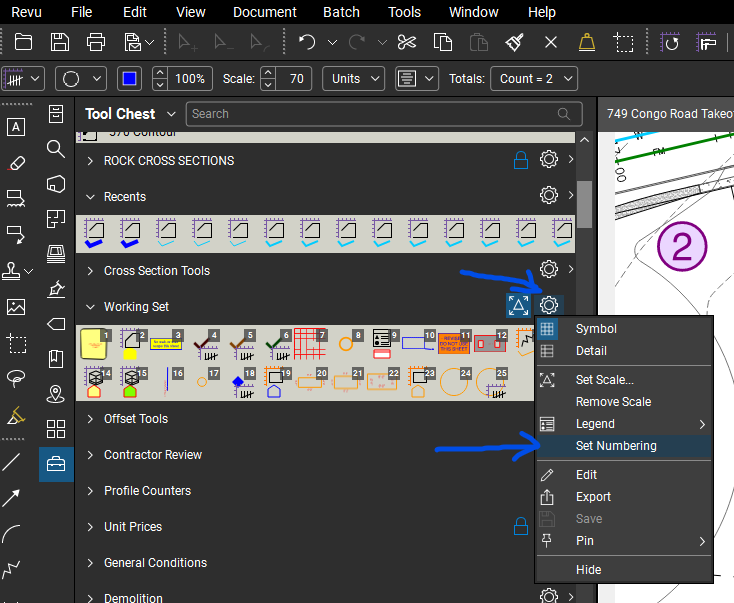Open the File menu
Viewport: 734px width, 603px height.
coord(81,12)
